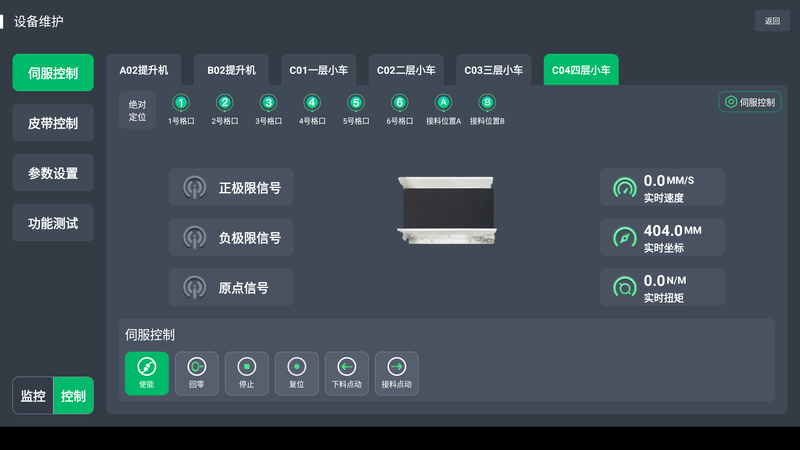
Task: Switch to 控制 control mode
Action: (73, 396)
